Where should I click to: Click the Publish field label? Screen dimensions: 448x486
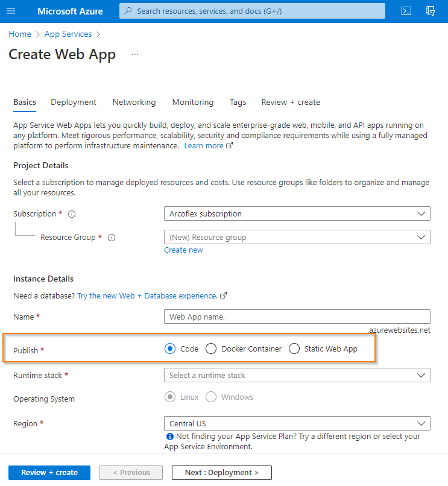(x=26, y=350)
